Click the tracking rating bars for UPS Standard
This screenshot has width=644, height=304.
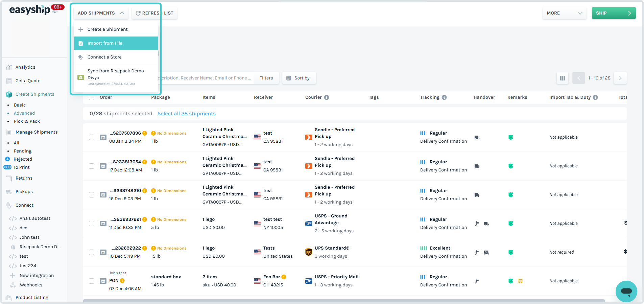point(424,248)
